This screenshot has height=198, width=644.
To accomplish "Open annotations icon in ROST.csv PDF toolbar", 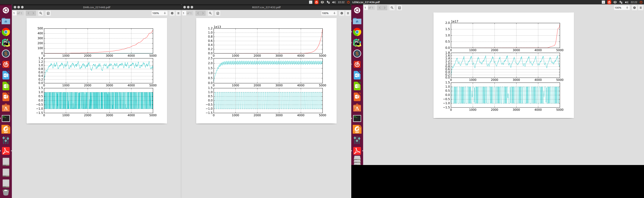I will pyautogui.click(x=218, y=13).
